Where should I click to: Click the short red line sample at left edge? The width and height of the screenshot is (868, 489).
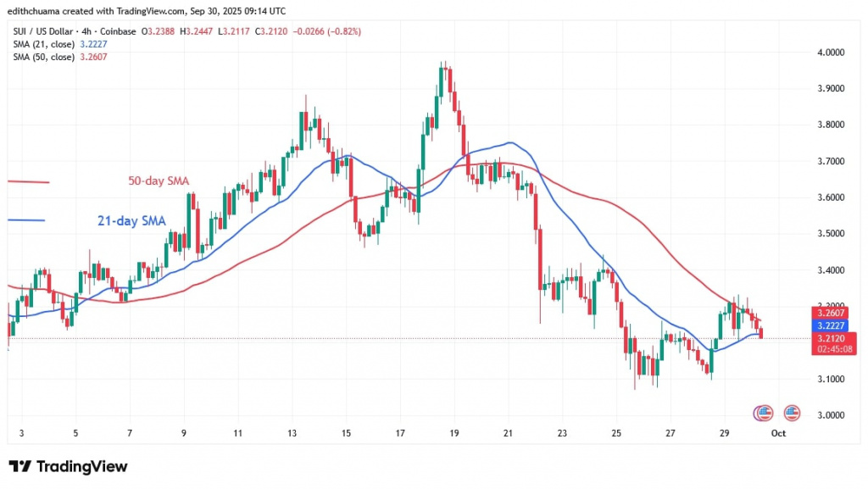[x=28, y=181]
